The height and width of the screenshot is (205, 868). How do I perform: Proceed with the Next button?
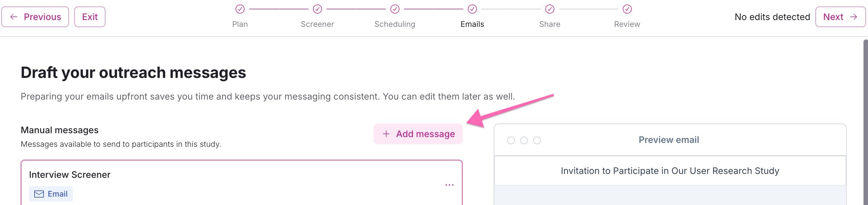pyautogui.click(x=840, y=17)
